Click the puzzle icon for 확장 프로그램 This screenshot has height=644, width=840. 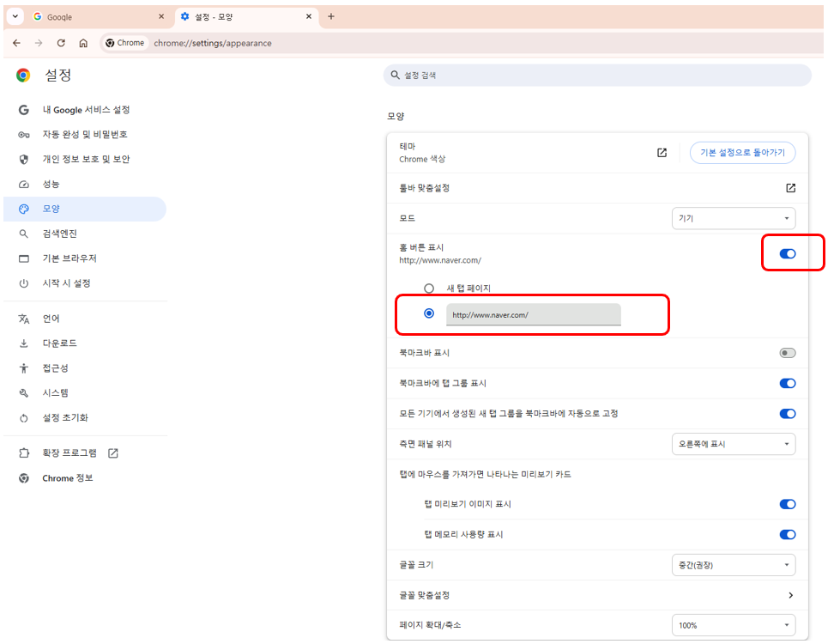click(x=23, y=453)
